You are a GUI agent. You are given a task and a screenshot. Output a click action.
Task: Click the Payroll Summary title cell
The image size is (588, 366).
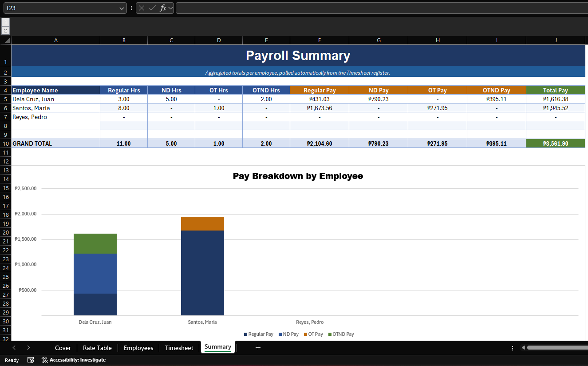298,56
